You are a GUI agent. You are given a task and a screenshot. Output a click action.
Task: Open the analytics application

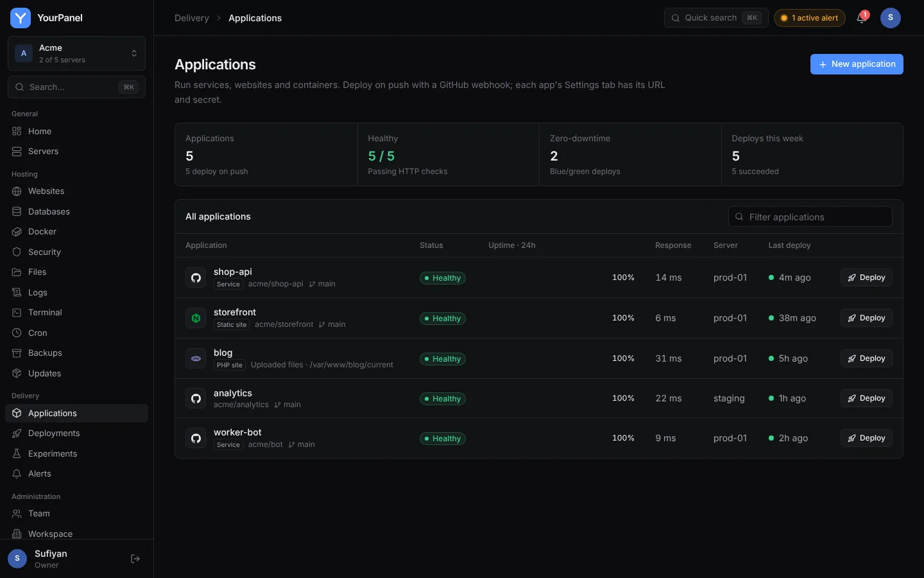click(x=233, y=393)
